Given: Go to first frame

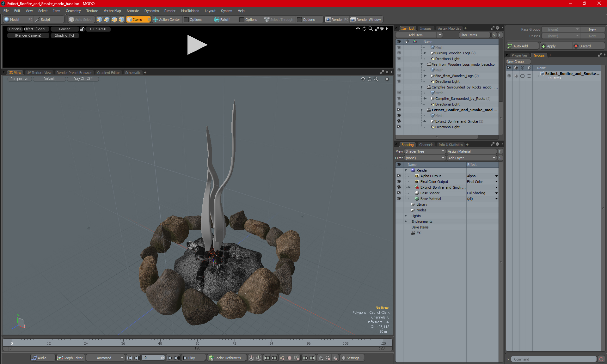Looking at the screenshot, I should (129, 358).
